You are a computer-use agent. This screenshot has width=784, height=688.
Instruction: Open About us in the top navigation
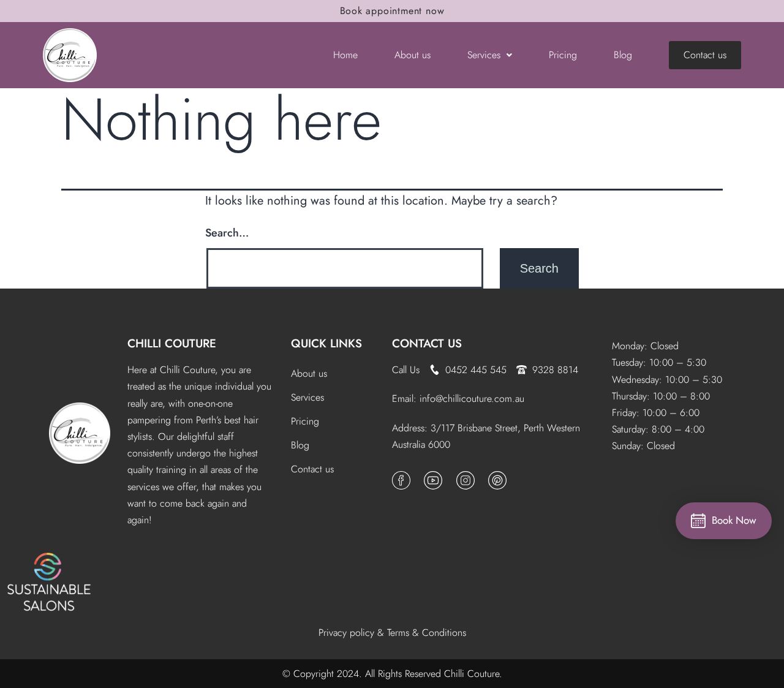[412, 55]
